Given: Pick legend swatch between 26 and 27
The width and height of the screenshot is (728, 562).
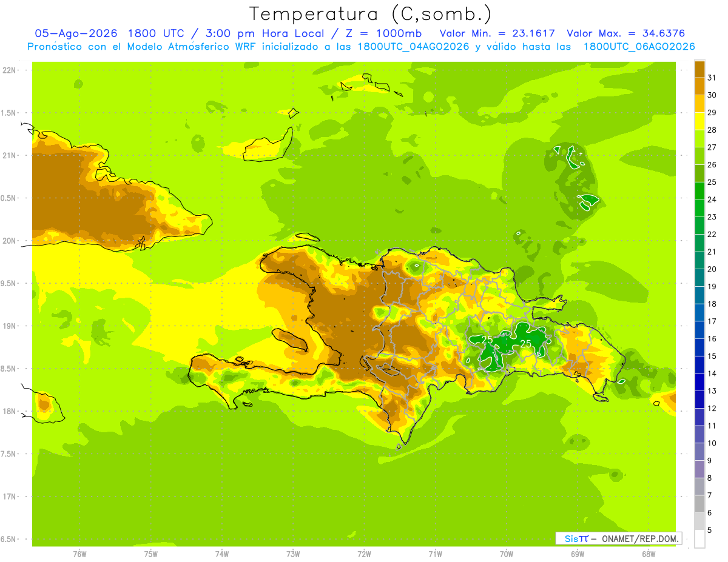Looking at the screenshot, I should [699, 156].
